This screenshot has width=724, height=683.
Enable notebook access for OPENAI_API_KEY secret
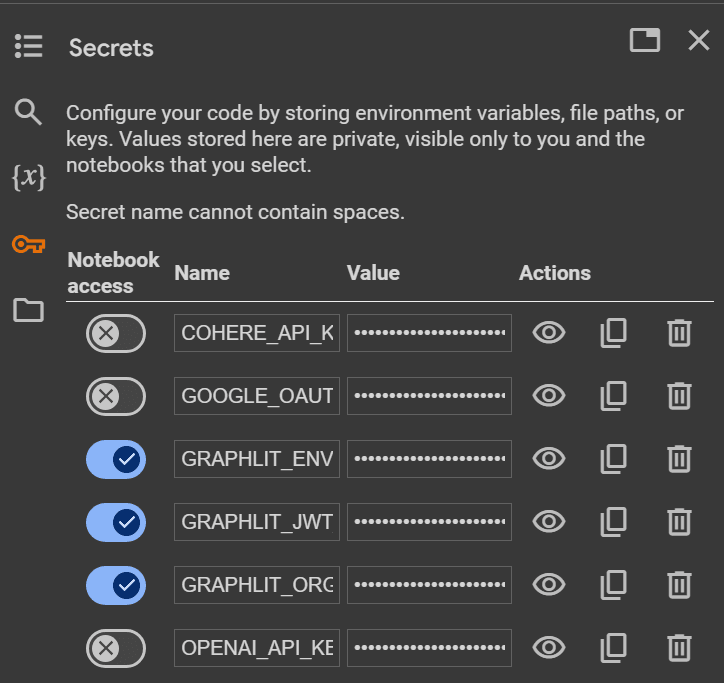[x=116, y=648]
